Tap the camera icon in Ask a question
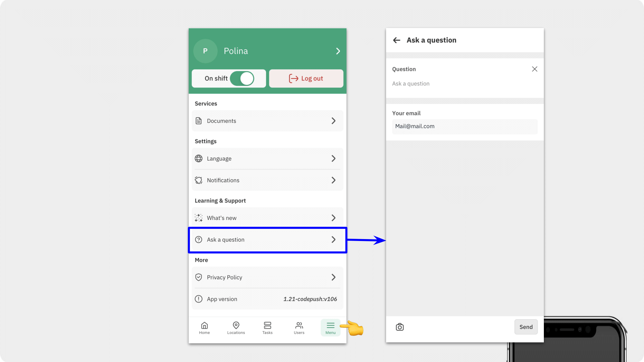Screen dimensions: 644x362 pos(400,327)
